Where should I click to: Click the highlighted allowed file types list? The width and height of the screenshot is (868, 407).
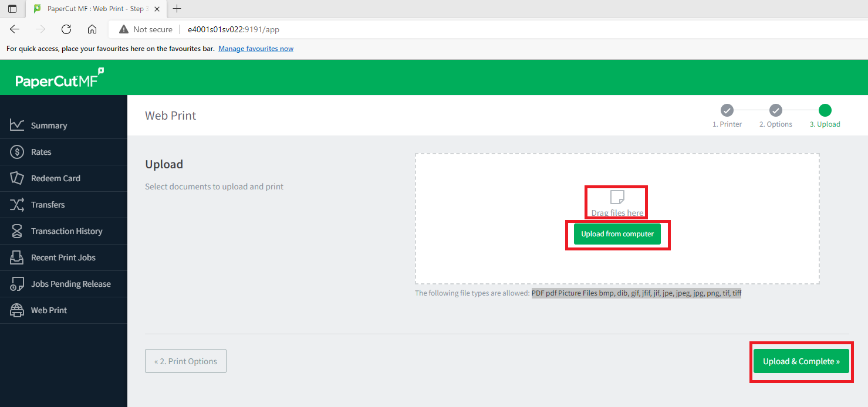pyautogui.click(x=636, y=293)
